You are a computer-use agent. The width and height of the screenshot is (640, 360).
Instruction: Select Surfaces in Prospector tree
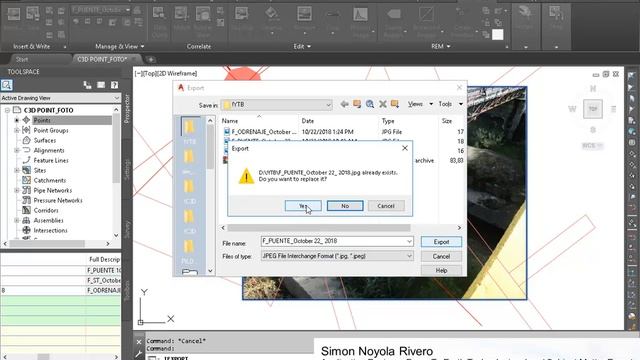pos(45,140)
